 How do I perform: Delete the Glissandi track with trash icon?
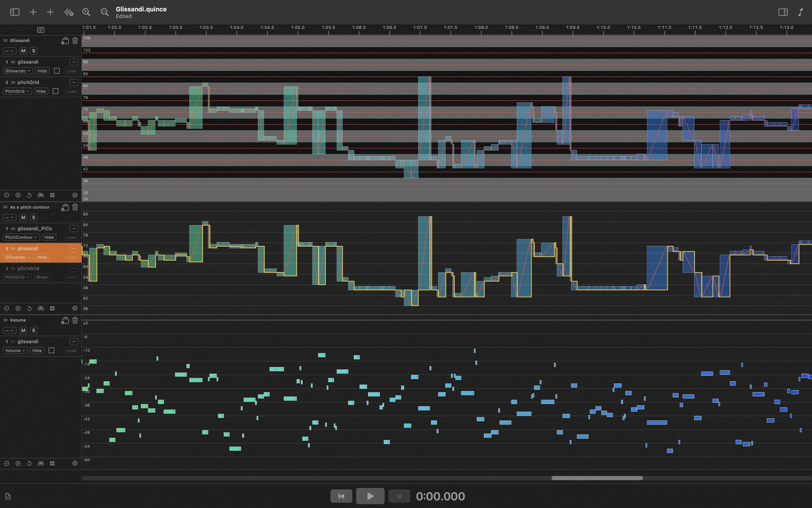(x=75, y=41)
